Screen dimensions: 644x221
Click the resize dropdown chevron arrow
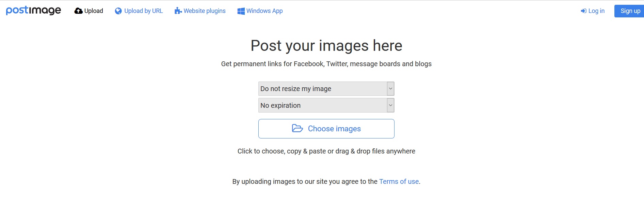coord(390,89)
